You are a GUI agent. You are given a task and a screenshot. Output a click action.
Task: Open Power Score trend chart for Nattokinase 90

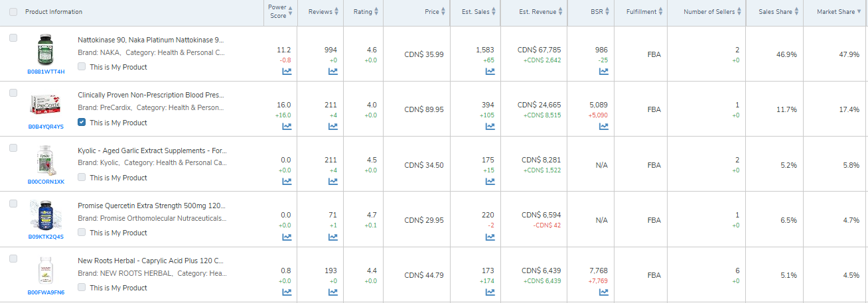pyautogui.click(x=287, y=72)
